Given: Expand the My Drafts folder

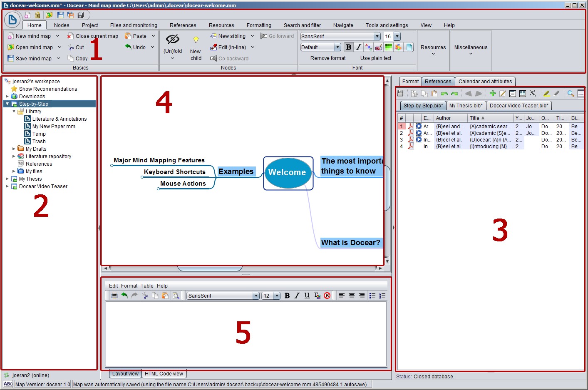Looking at the screenshot, I should [14, 149].
